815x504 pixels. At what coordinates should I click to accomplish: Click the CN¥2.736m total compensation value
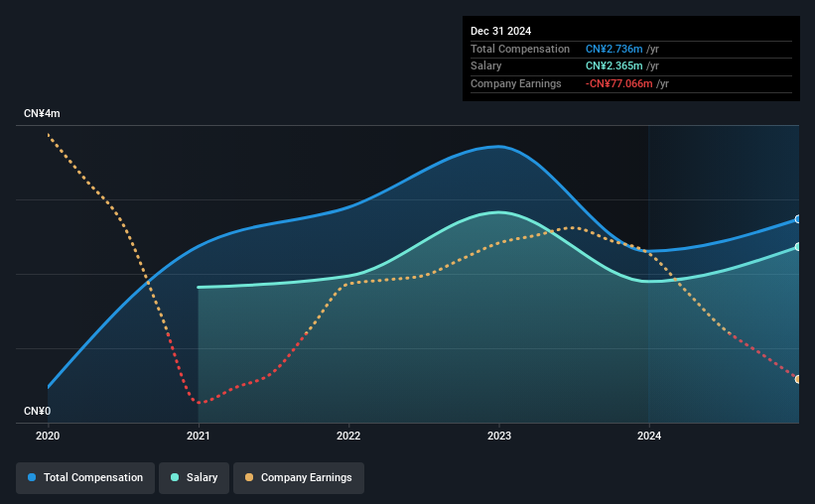point(613,49)
